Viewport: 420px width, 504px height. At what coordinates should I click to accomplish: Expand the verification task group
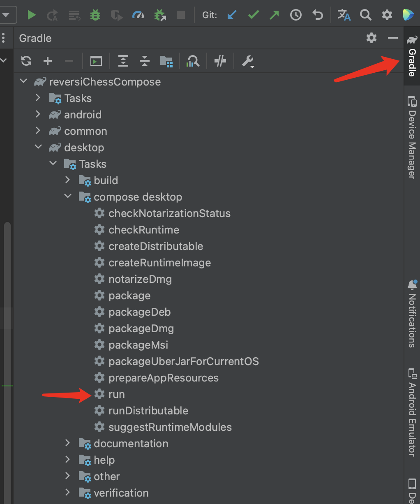(x=67, y=492)
